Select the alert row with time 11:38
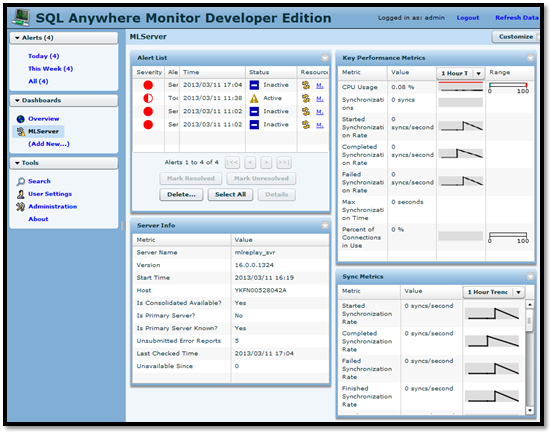The width and height of the screenshot is (552, 435). tap(231, 98)
